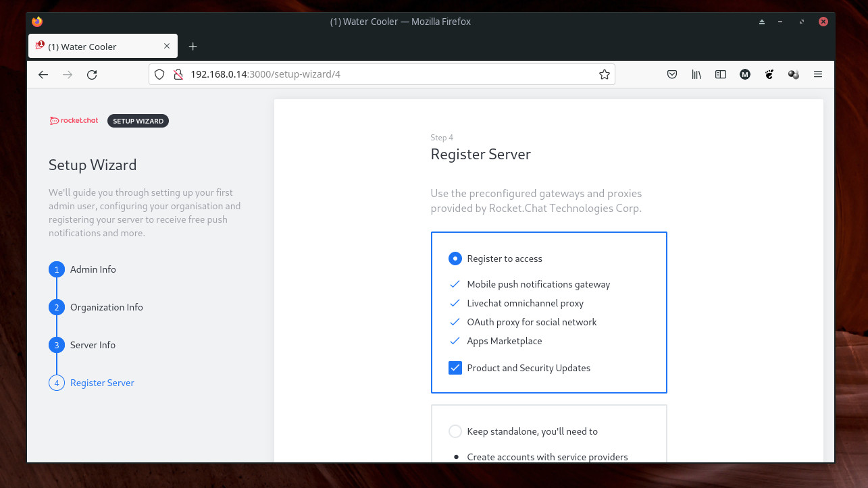The height and width of the screenshot is (488, 868).
Task: Click the insecure connection padlock icon
Action: 178,74
